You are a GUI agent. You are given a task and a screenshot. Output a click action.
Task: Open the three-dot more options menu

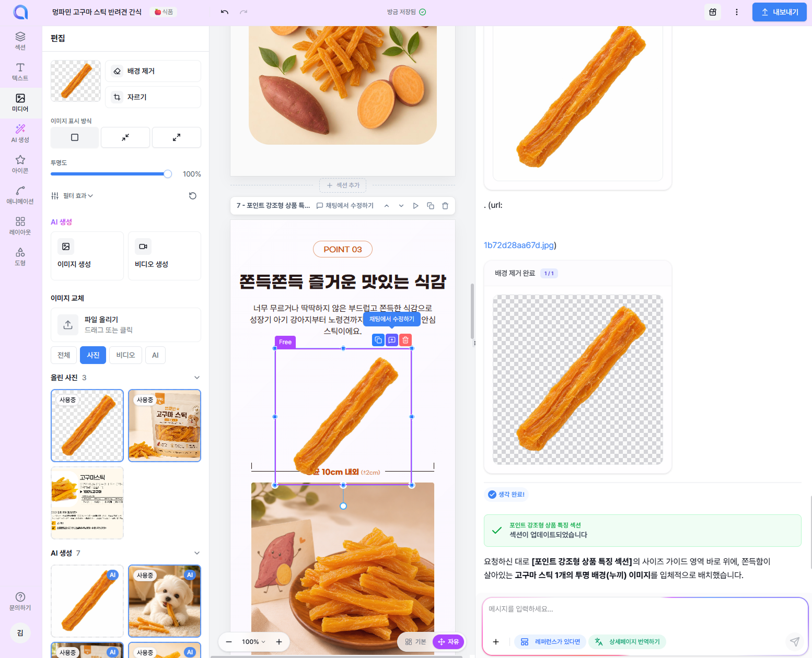tap(737, 12)
